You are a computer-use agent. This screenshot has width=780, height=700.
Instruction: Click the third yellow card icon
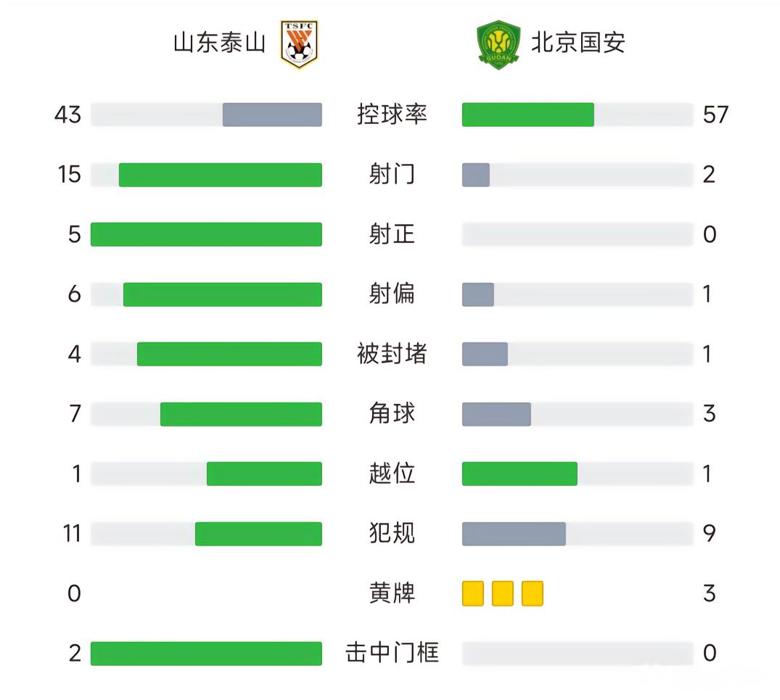[x=532, y=593]
